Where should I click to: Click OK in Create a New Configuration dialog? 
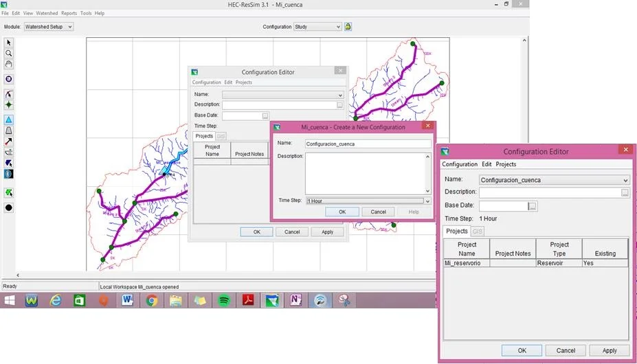pyautogui.click(x=342, y=212)
